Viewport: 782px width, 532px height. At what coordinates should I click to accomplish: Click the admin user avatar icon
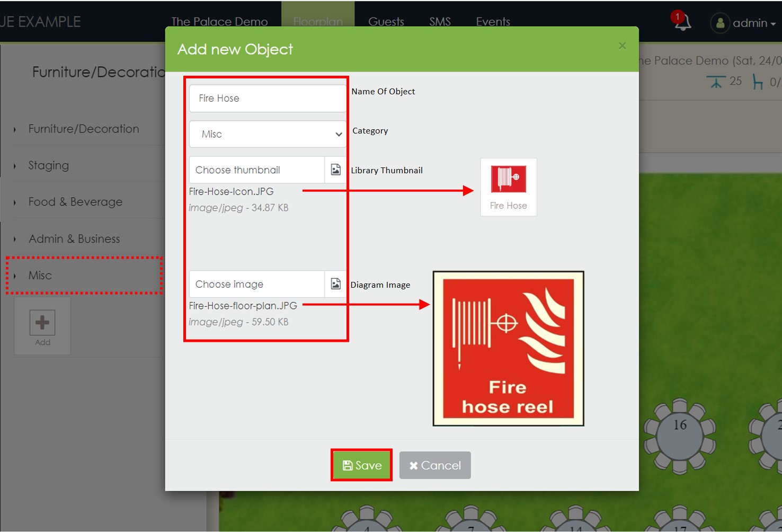720,23
